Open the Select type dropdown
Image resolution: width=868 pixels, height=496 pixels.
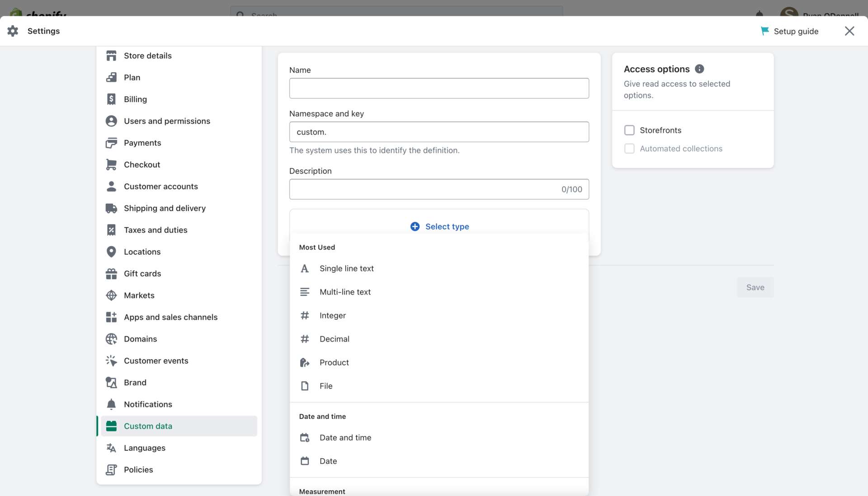(x=439, y=226)
